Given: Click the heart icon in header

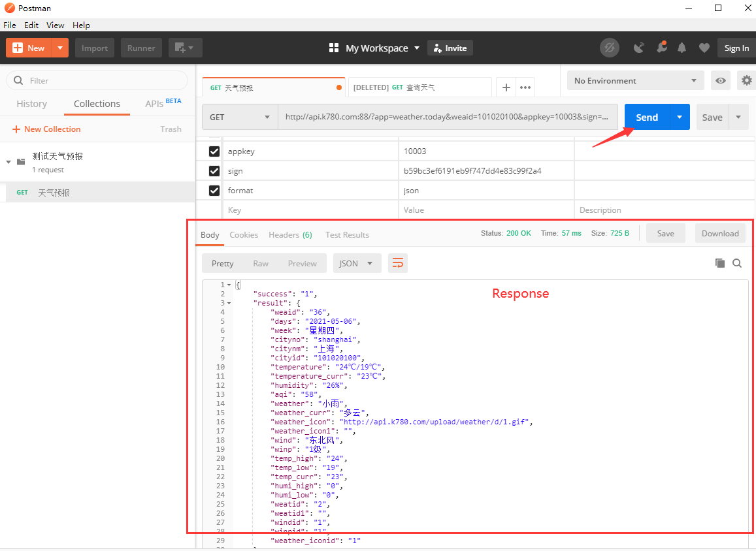Looking at the screenshot, I should (x=704, y=48).
